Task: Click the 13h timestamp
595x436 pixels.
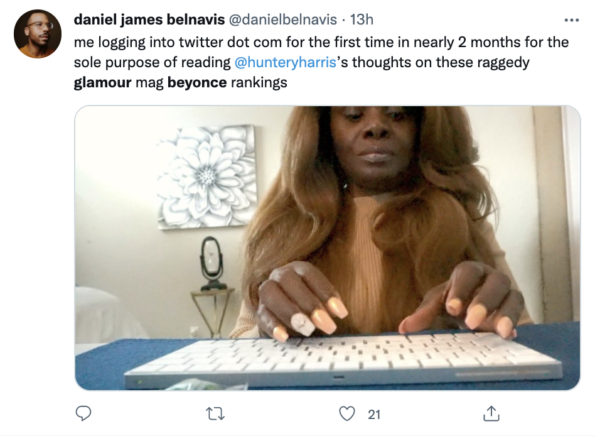Action: tap(362, 19)
